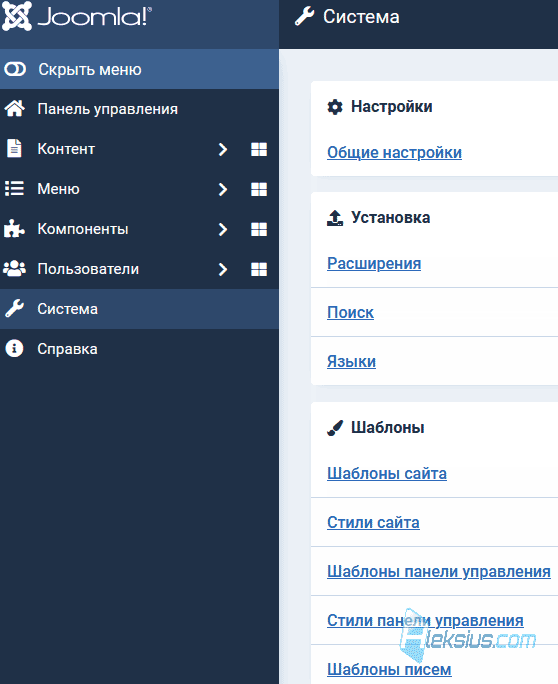The image size is (558, 684).
Task: Open the Компоненты dashboard grid icon
Action: point(259,229)
